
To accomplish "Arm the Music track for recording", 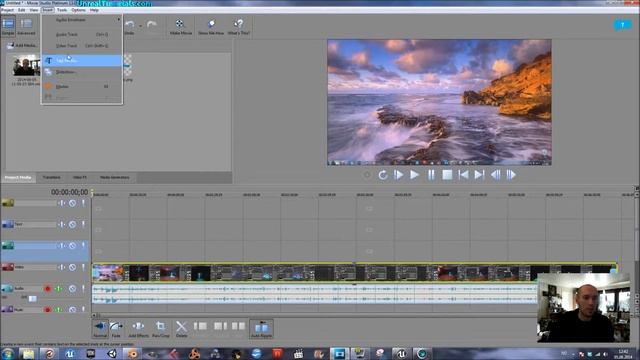I will point(47,310).
